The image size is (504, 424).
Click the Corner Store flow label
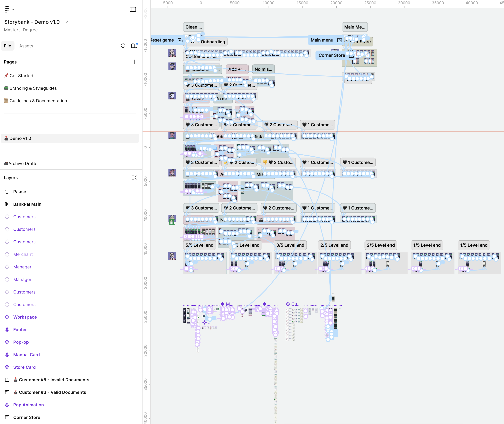point(331,55)
